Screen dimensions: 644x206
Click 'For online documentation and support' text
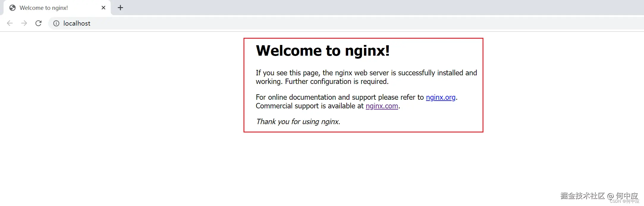(316, 97)
